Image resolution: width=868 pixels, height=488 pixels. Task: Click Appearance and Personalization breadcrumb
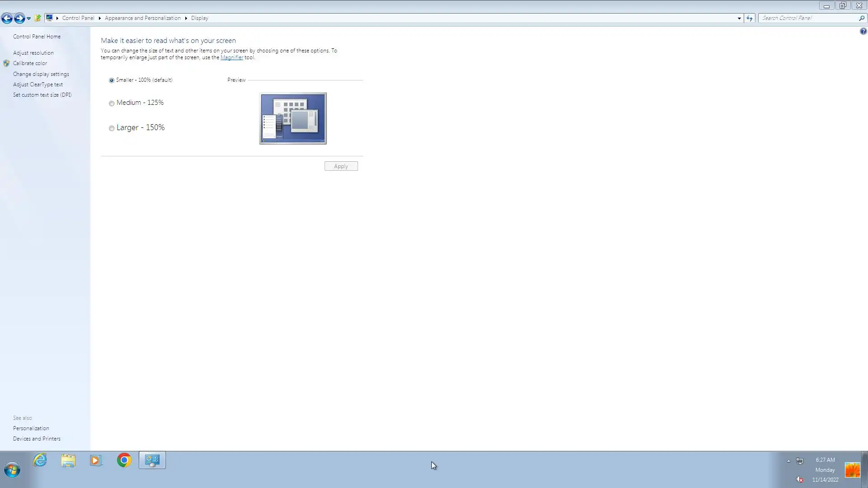142,18
